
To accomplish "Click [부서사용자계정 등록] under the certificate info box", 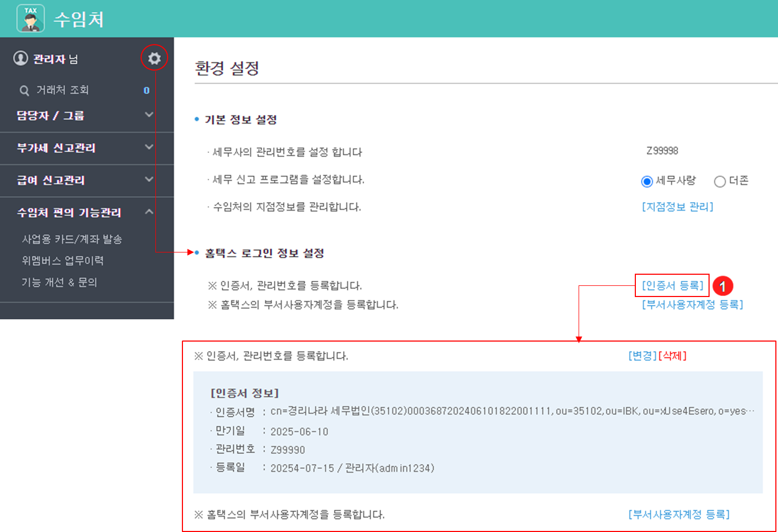I will pyautogui.click(x=679, y=514).
